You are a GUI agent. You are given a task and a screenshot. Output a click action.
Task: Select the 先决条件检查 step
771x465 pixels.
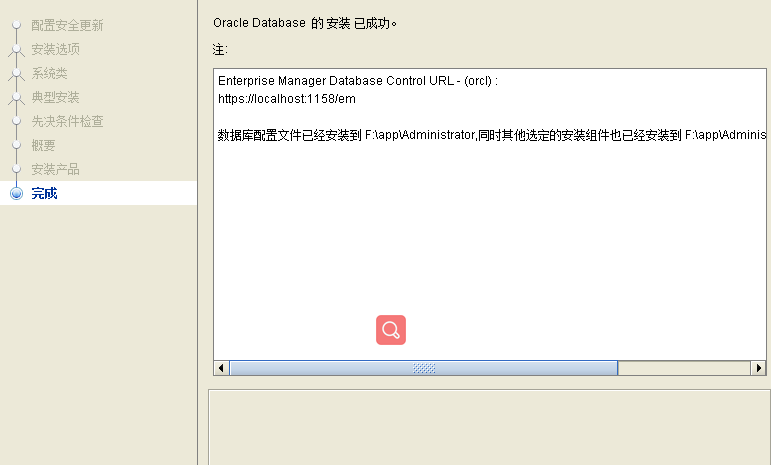pos(67,121)
